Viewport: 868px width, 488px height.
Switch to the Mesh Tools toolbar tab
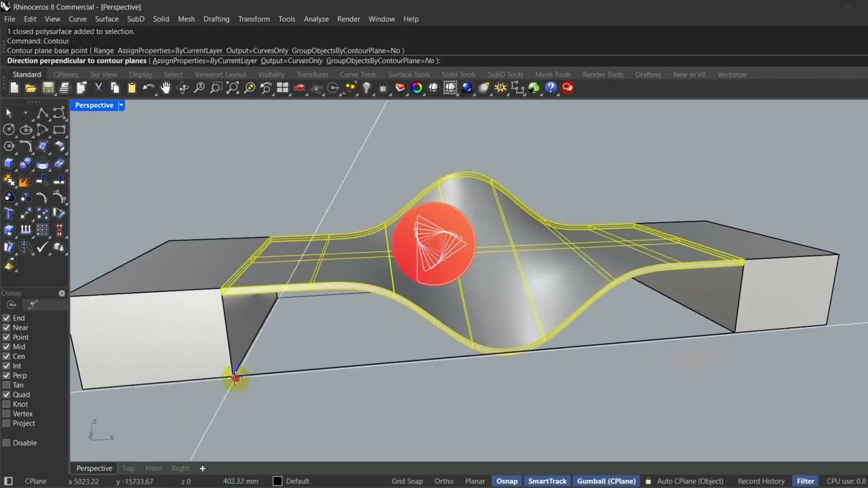(x=553, y=75)
